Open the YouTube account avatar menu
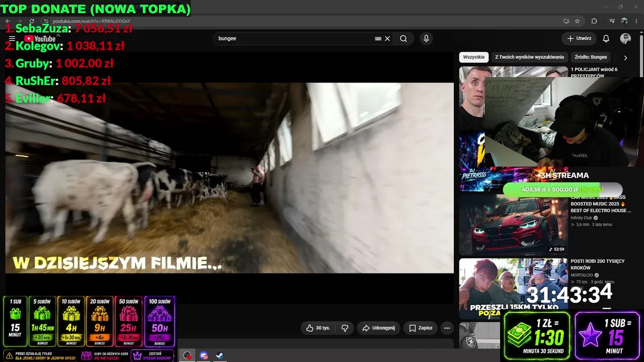The image size is (644, 362). coord(625,39)
